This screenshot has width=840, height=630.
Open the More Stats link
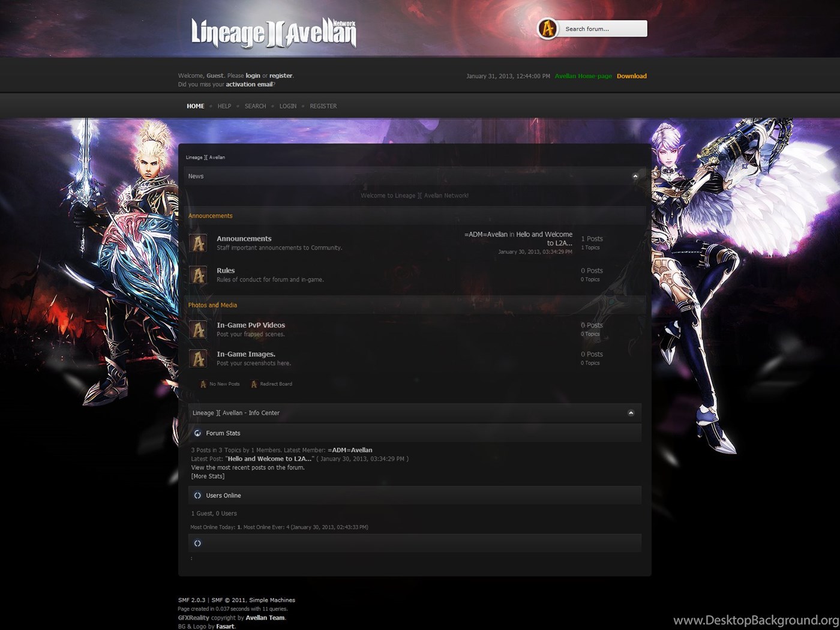[x=208, y=476]
